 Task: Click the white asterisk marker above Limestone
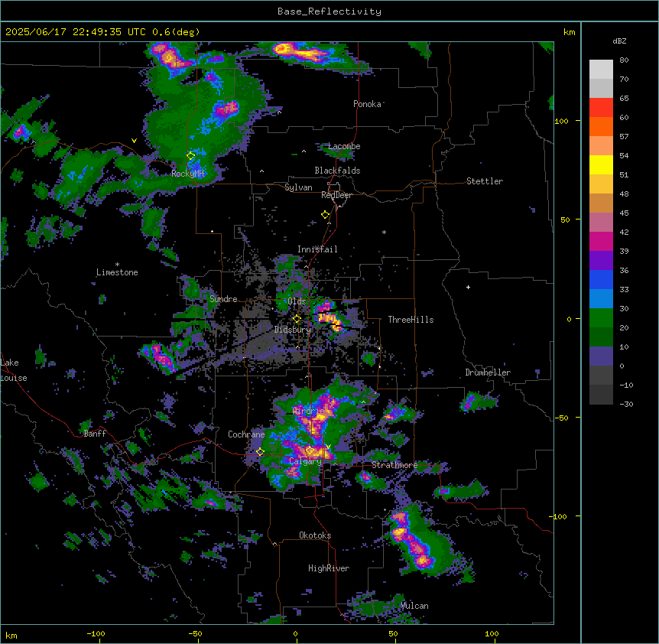tap(117, 265)
